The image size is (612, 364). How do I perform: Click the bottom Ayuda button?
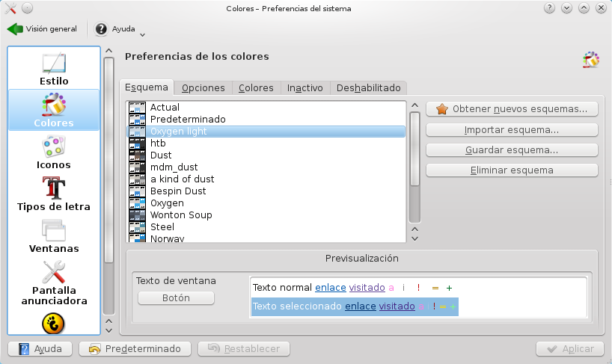point(40,349)
